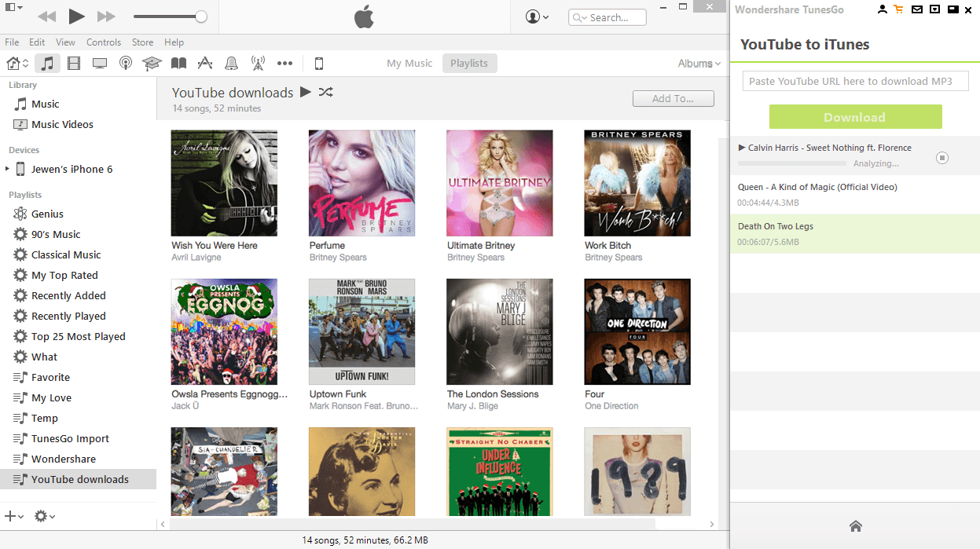The height and width of the screenshot is (549, 980).
Task: Click the green Download button
Action: coord(855,117)
